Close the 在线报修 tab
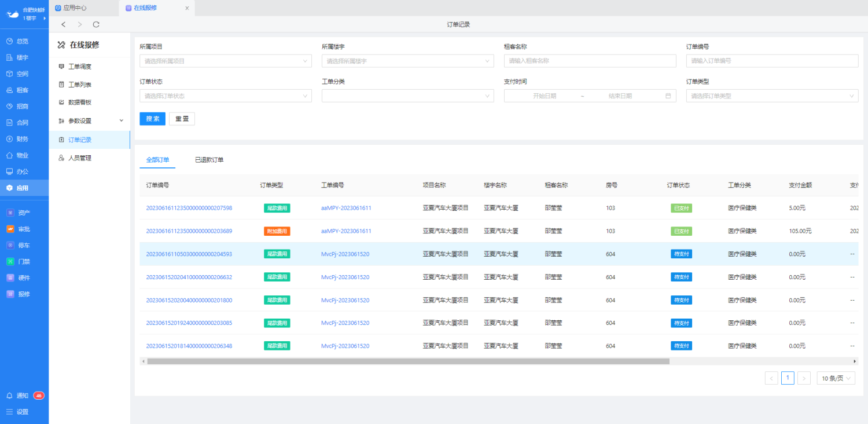Screen dimensions: 868x424 [x=187, y=8]
